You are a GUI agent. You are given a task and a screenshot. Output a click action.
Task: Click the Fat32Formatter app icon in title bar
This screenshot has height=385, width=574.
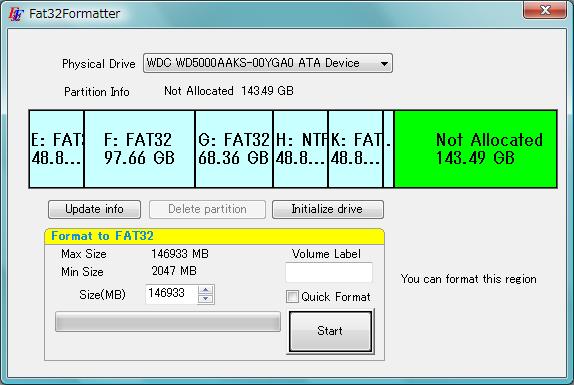coord(16,14)
